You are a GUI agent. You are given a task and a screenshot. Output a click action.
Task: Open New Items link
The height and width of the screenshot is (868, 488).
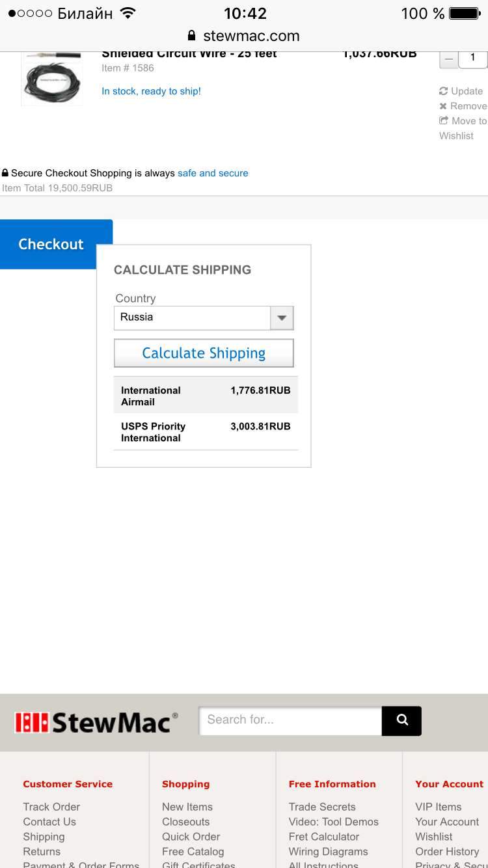click(x=187, y=807)
